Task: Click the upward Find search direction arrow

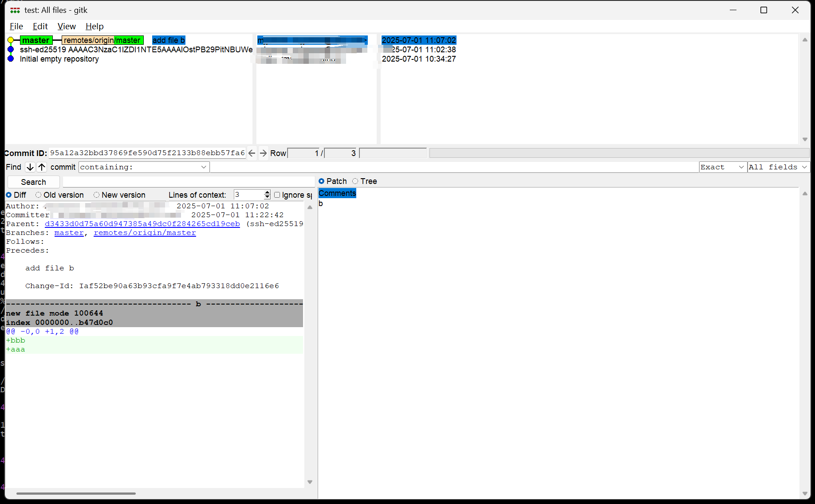Action: (41, 167)
